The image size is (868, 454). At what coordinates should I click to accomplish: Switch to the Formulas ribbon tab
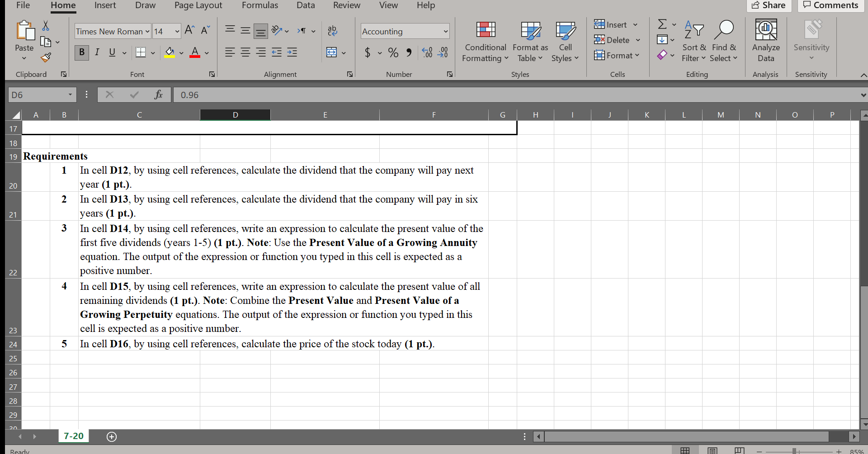click(259, 5)
